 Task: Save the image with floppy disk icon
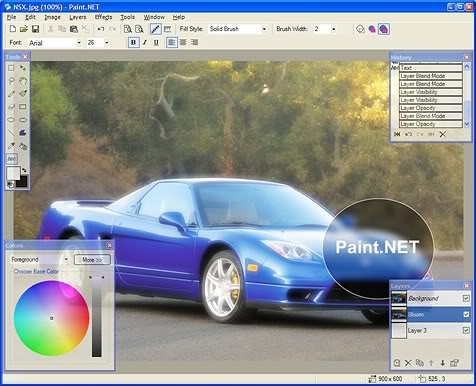click(35, 29)
